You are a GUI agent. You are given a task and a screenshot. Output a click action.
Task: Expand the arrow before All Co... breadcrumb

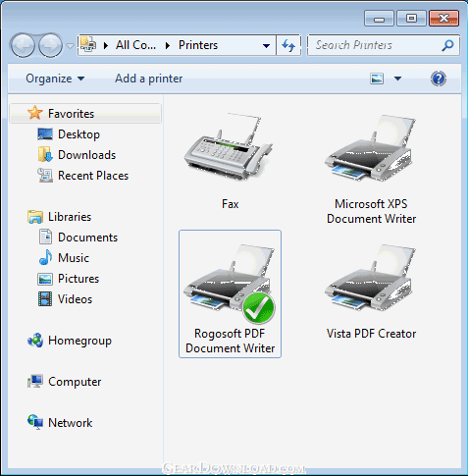106,45
